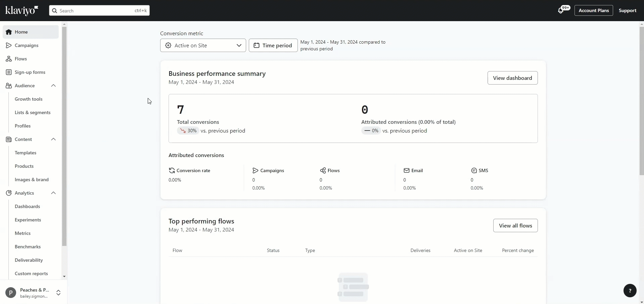Click the Campaigns sidebar icon

[9, 45]
